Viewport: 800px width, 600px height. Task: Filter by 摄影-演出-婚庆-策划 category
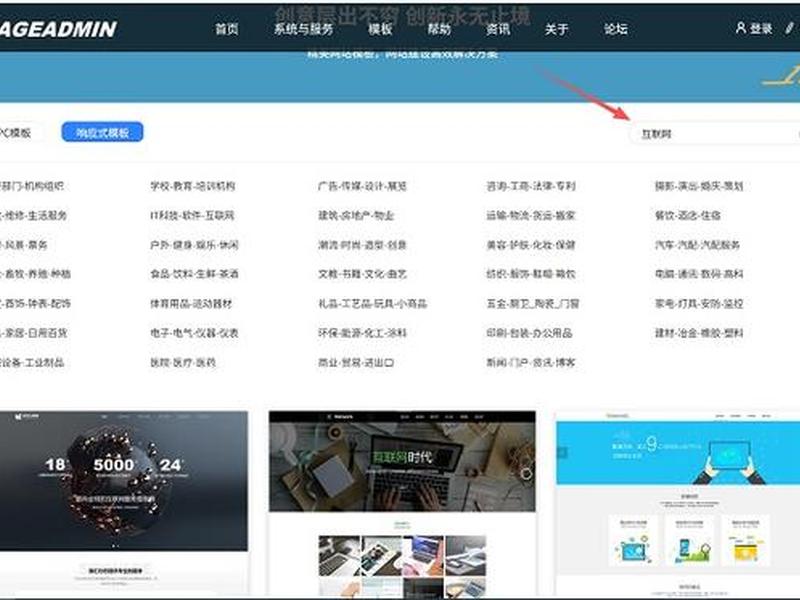[699, 186]
